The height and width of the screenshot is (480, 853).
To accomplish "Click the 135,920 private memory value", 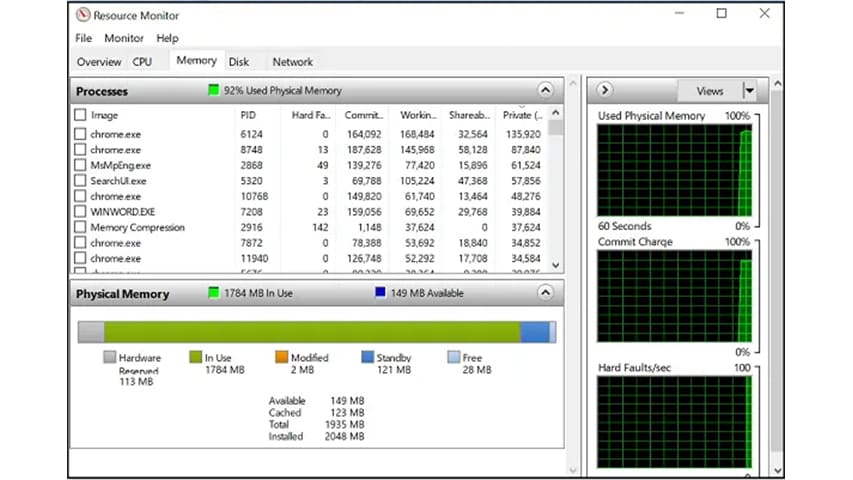I will pyautogui.click(x=523, y=134).
